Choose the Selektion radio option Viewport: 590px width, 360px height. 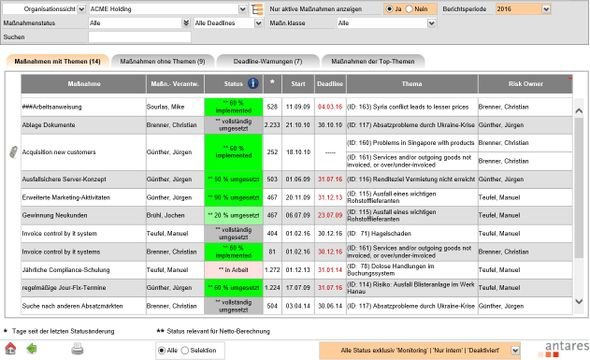pyautogui.click(x=185, y=350)
